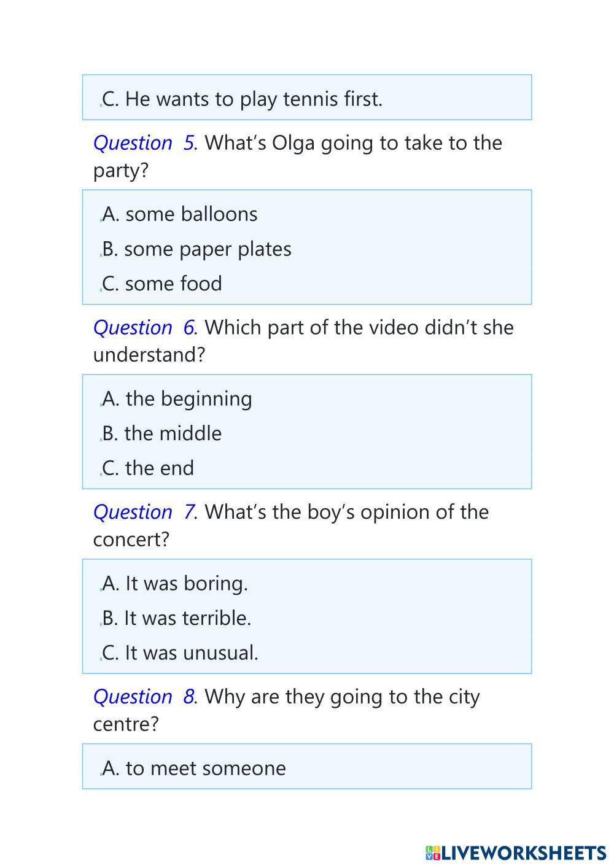Viewport: 614px width, 868px height.
Task: Pick answer 'C. the end'
Action: pyautogui.click(x=148, y=468)
